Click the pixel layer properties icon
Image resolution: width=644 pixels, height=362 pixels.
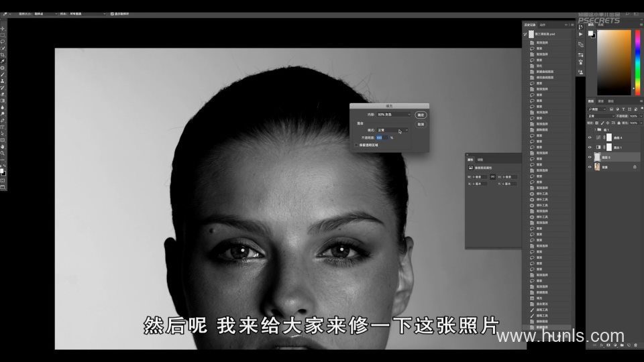(471, 168)
